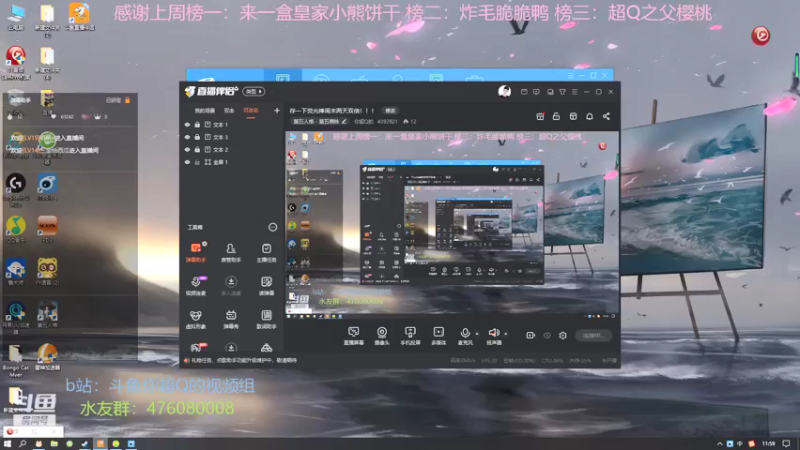The image size is (800, 450).
Task: Click the stream title text
Action: click(x=332, y=111)
